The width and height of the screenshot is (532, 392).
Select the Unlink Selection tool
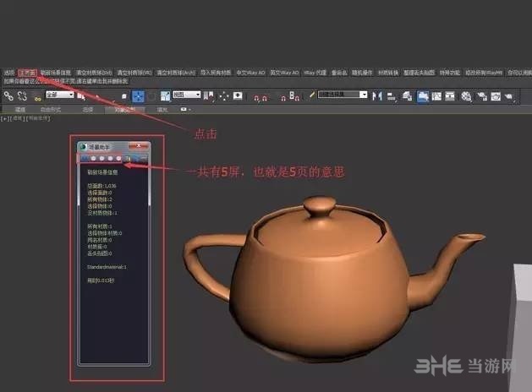22,96
